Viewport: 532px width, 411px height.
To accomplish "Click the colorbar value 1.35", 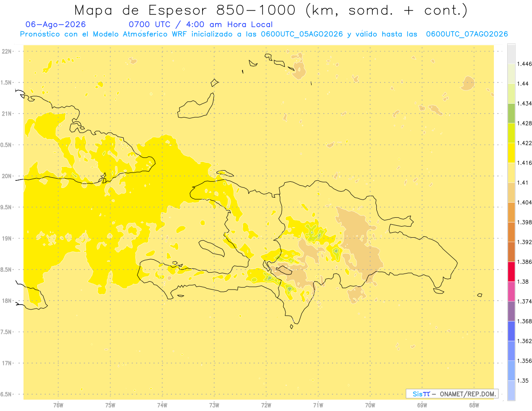I will click(x=523, y=380).
